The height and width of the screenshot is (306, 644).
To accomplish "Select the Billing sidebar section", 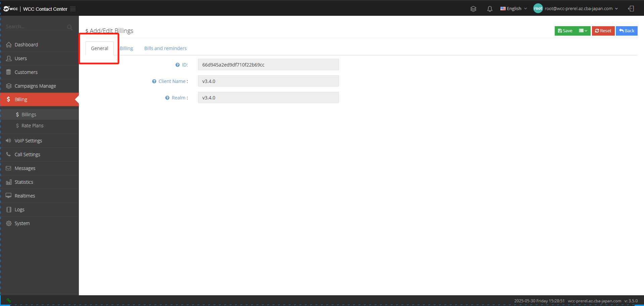I will 39,99.
